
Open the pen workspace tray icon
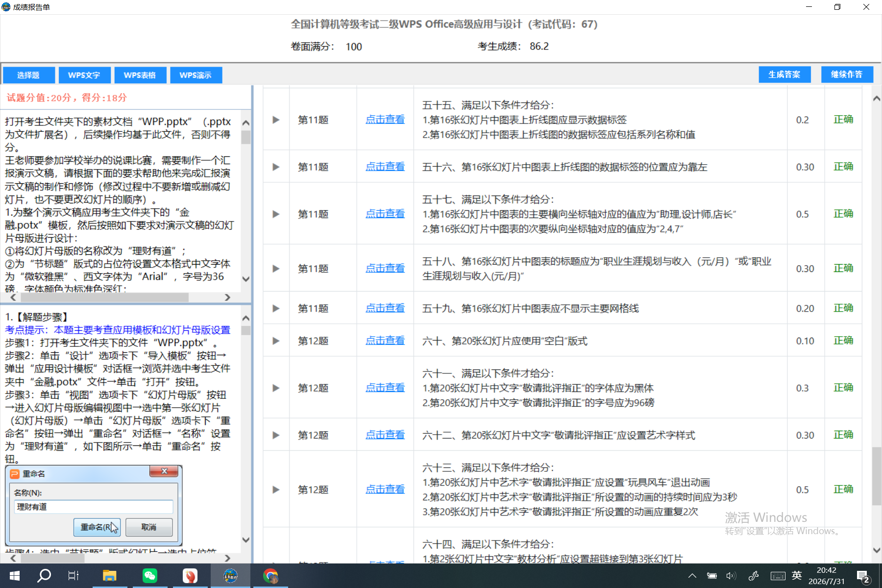point(754,576)
